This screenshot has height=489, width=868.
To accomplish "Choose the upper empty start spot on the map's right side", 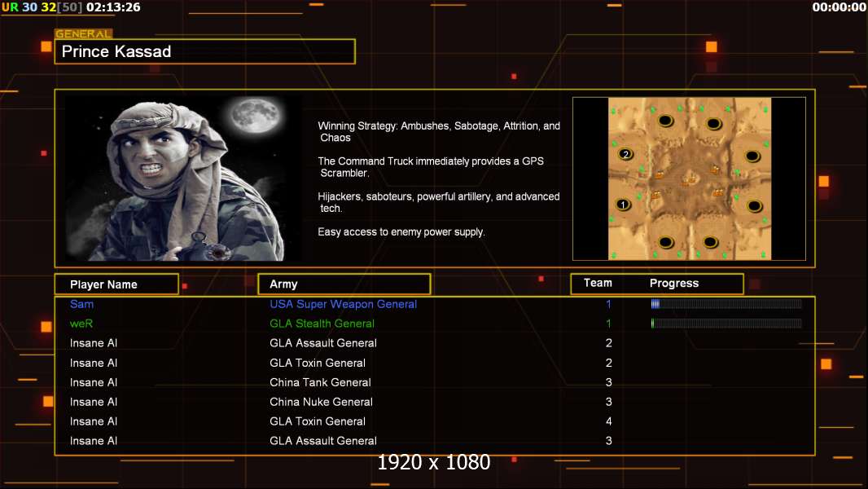I will 754,155.
